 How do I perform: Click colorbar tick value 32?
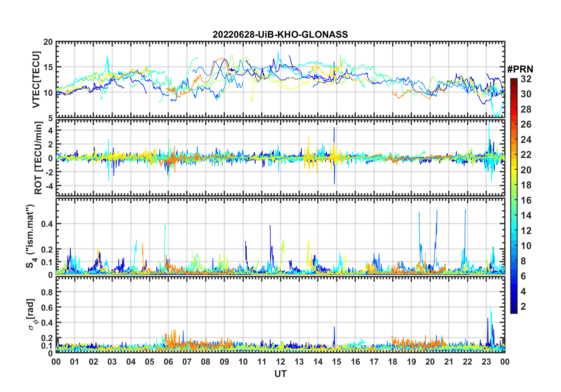pyautogui.click(x=526, y=79)
